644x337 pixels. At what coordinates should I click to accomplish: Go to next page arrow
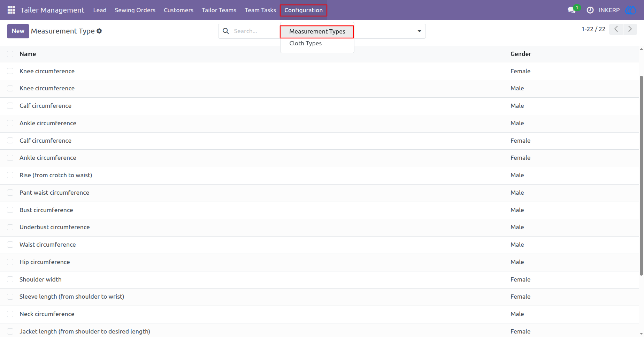(630, 29)
